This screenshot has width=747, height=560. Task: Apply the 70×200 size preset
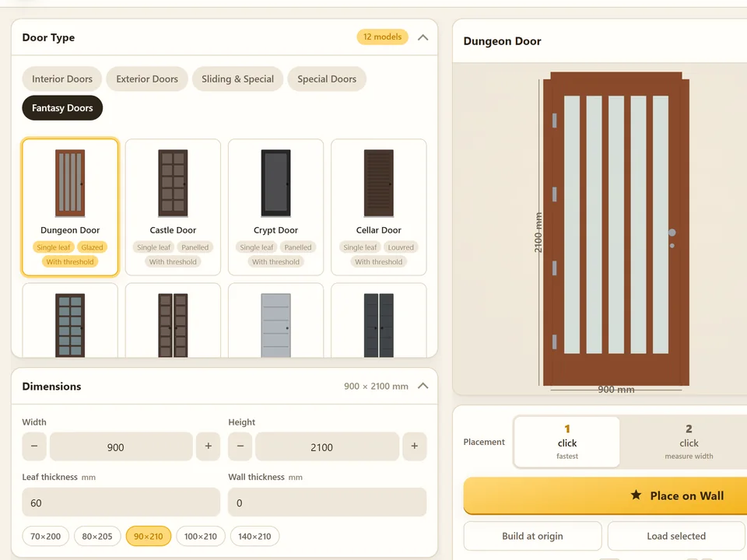pos(46,536)
